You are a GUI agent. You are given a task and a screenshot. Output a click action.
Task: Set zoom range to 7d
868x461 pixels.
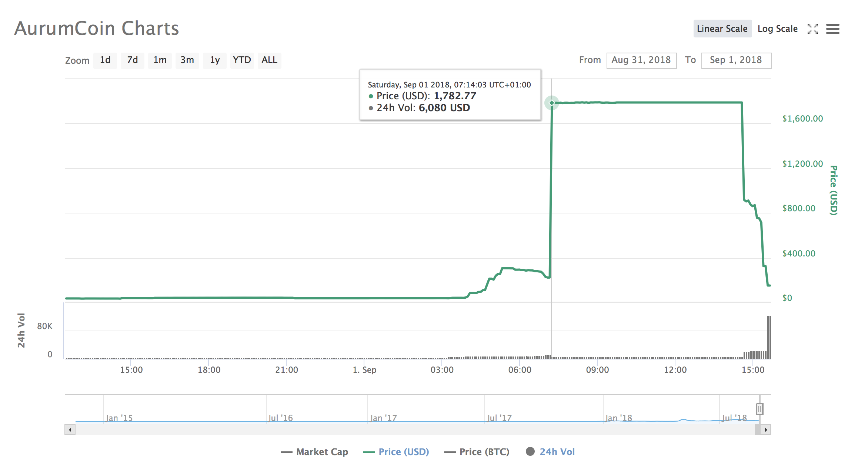tap(132, 60)
